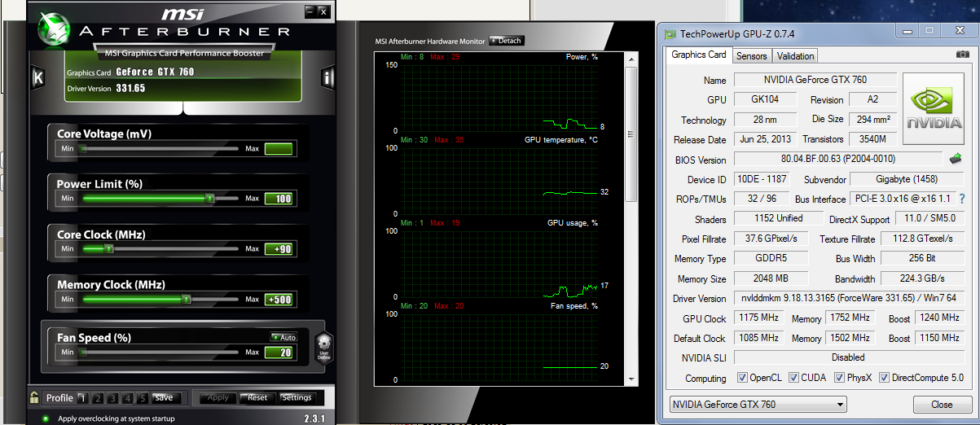The width and height of the screenshot is (980, 425).
Task: Toggle the PhysX checkbox
Action: (x=839, y=378)
